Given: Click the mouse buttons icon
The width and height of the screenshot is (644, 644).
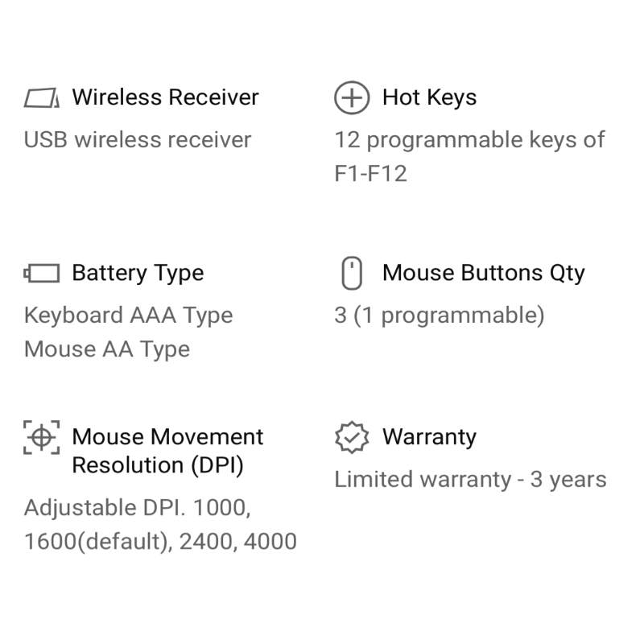Looking at the screenshot, I should pos(352,274).
